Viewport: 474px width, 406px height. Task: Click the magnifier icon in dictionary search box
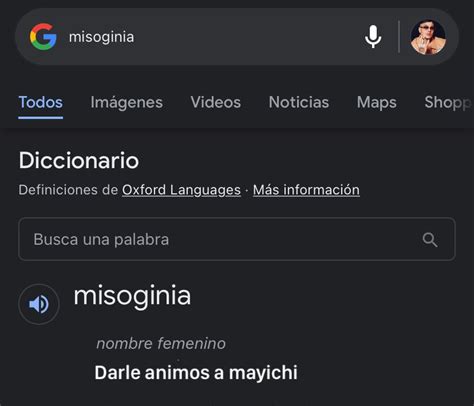pyautogui.click(x=430, y=239)
